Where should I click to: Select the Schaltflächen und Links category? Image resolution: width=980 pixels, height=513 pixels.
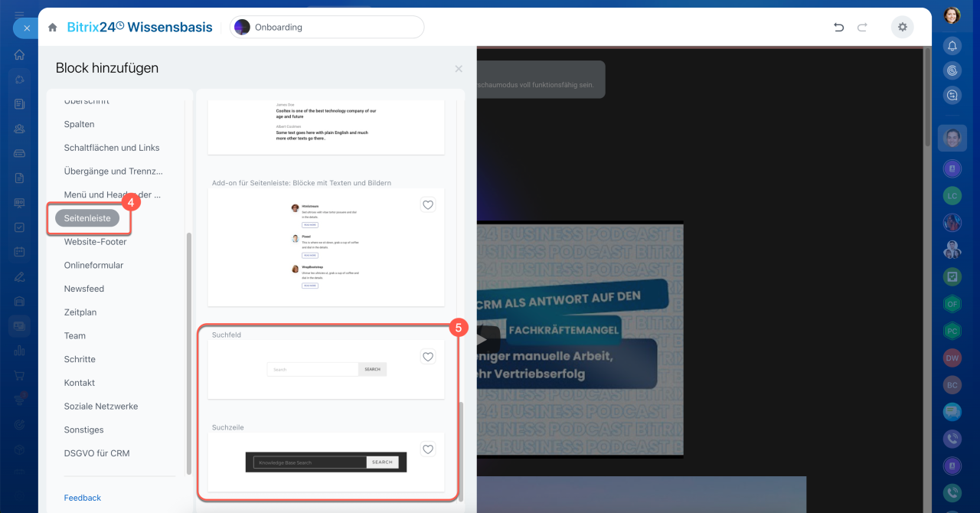point(112,148)
